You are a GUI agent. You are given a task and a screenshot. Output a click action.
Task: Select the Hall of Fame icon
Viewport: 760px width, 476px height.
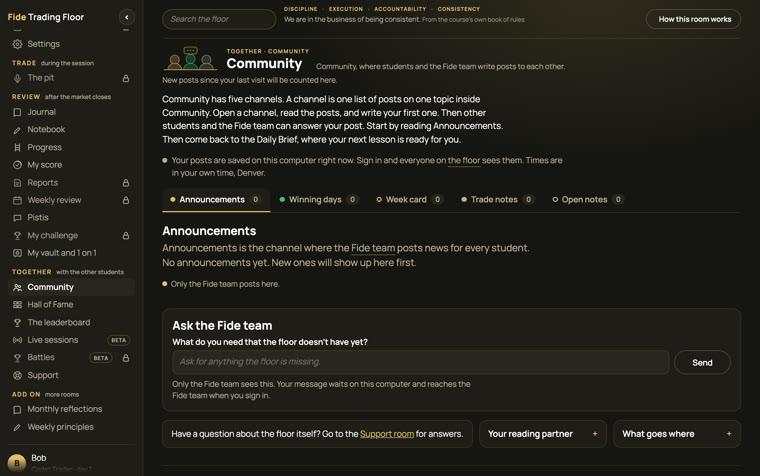(x=17, y=305)
